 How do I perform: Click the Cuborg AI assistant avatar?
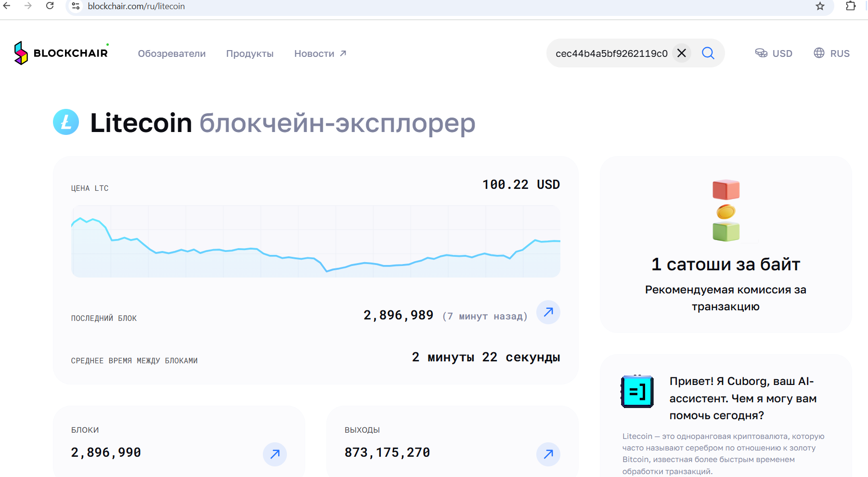[x=637, y=391]
